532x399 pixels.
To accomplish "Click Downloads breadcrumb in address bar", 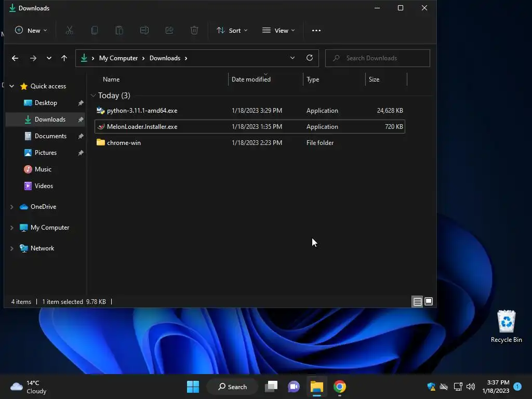I will point(165,58).
